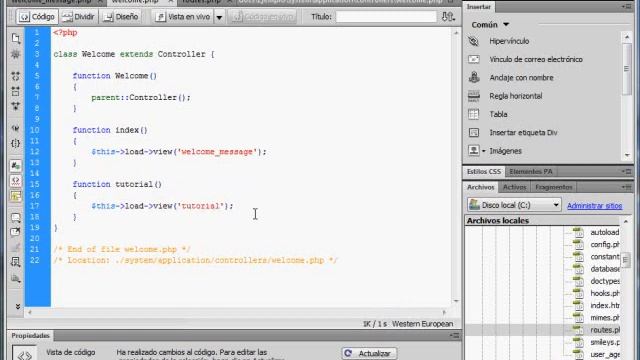Select the constants file
The image size is (640, 360).
604,257
